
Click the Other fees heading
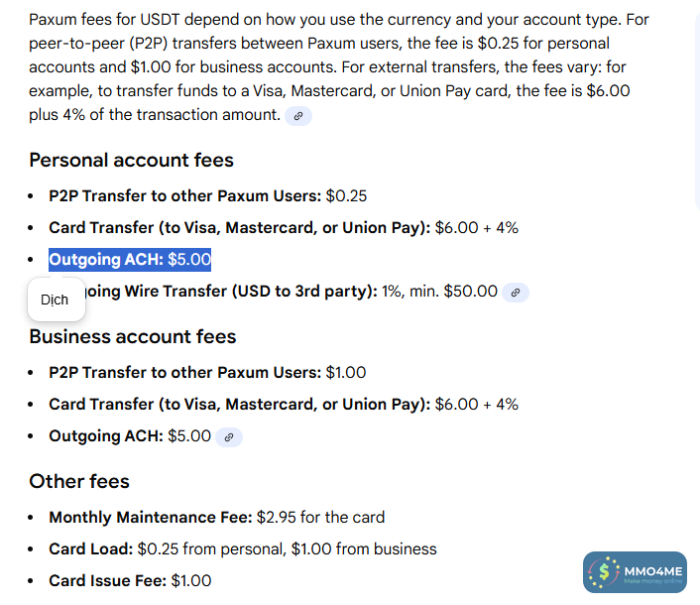(79, 481)
